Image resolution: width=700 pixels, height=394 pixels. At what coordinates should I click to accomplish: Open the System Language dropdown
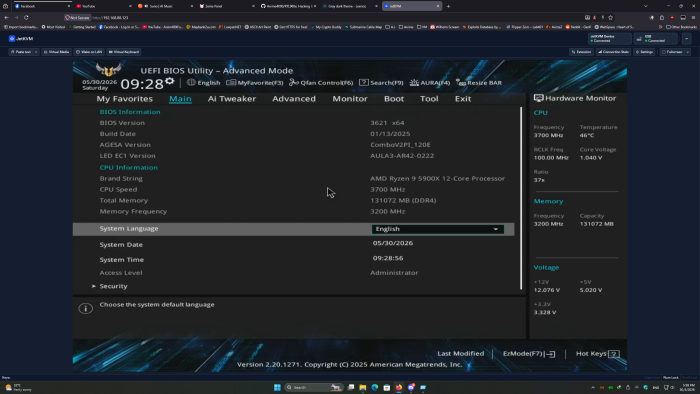coord(438,229)
